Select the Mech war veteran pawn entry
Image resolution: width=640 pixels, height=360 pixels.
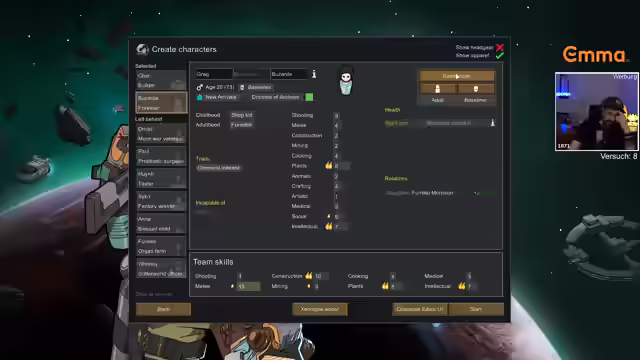click(x=161, y=133)
